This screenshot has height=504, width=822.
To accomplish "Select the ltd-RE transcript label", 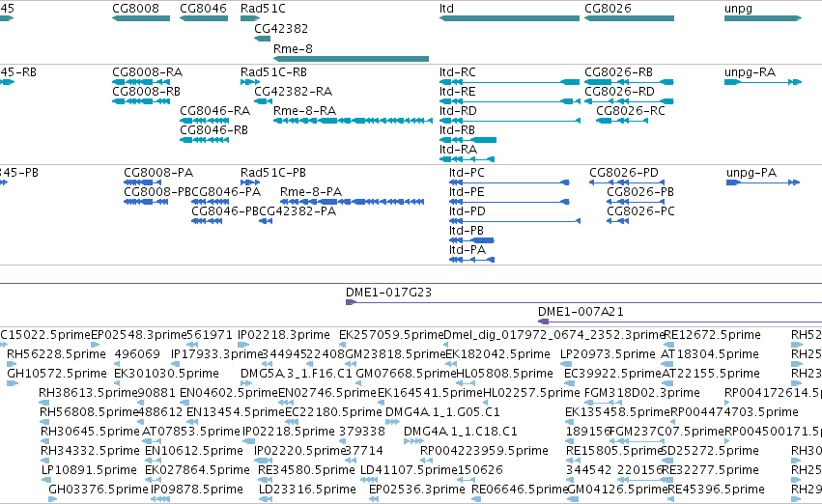I will 457,91.
